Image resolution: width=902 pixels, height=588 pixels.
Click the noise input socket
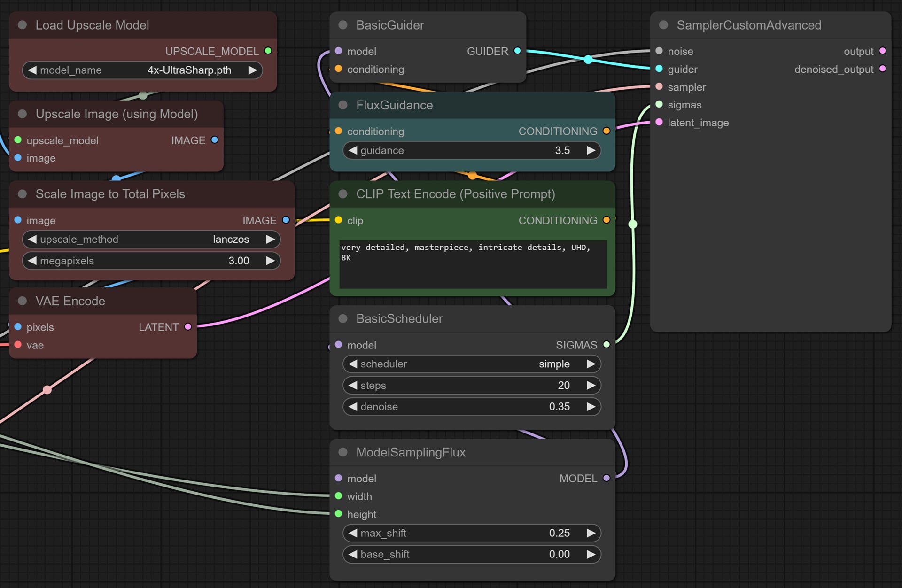pyautogui.click(x=659, y=51)
